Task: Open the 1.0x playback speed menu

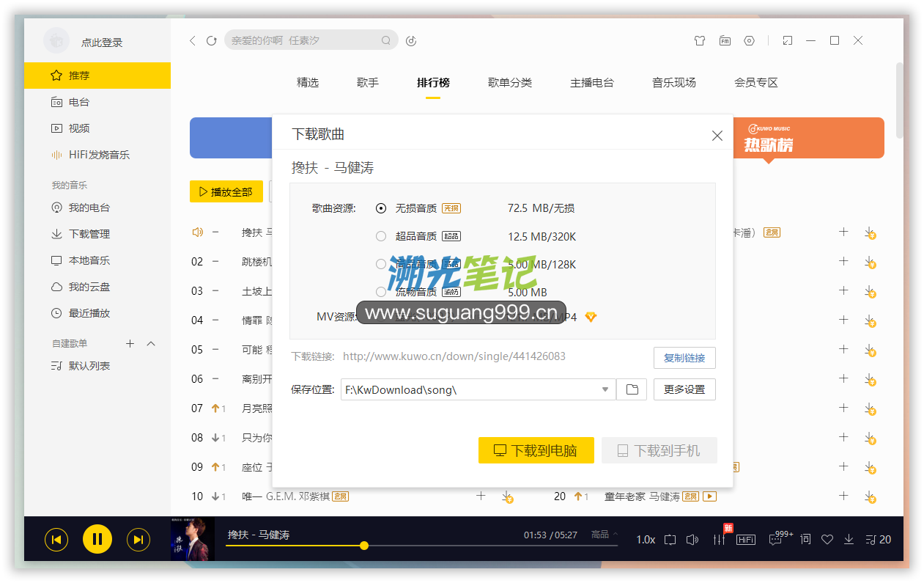Action: pyautogui.click(x=646, y=540)
